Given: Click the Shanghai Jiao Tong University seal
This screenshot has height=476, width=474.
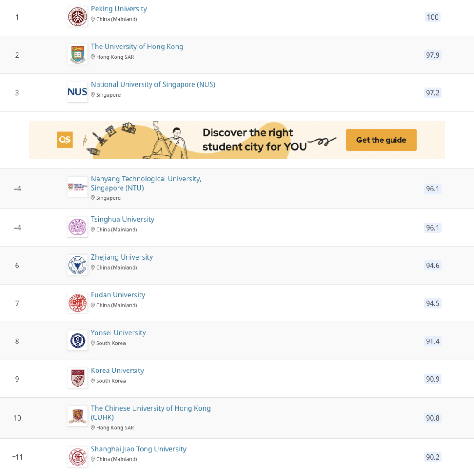Looking at the screenshot, I should pos(77,457).
